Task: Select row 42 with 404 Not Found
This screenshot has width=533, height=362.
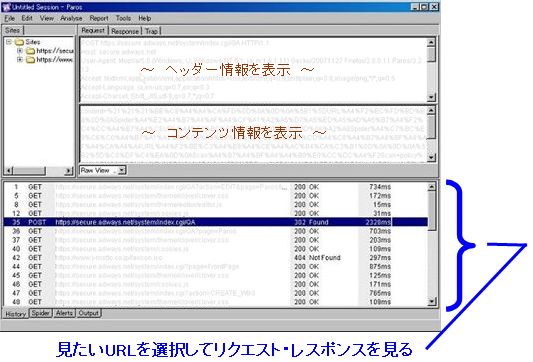Action: coord(216,258)
